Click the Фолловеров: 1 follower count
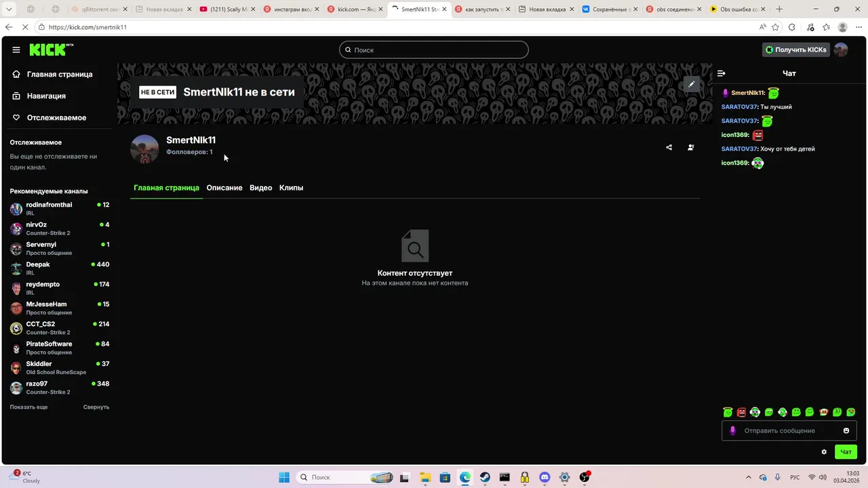 click(189, 152)
